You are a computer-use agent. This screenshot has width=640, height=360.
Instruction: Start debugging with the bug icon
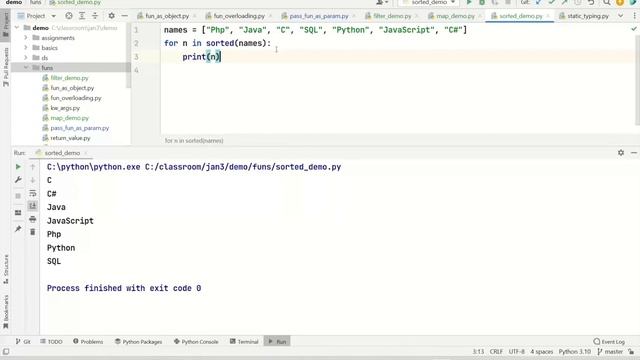[482, 2]
